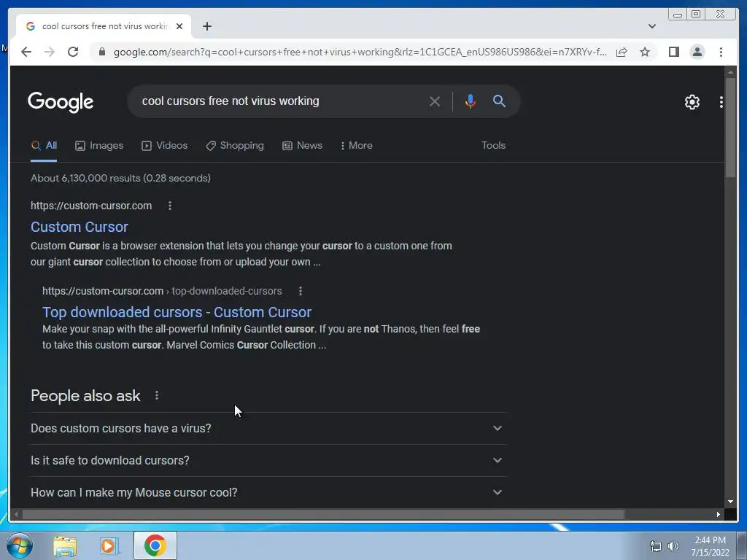Open Chrome profile avatar

pos(697,52)
